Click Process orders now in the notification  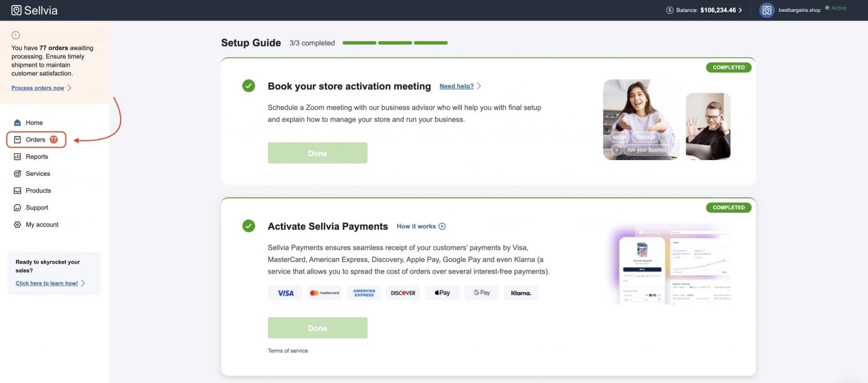tap(37, 88)
